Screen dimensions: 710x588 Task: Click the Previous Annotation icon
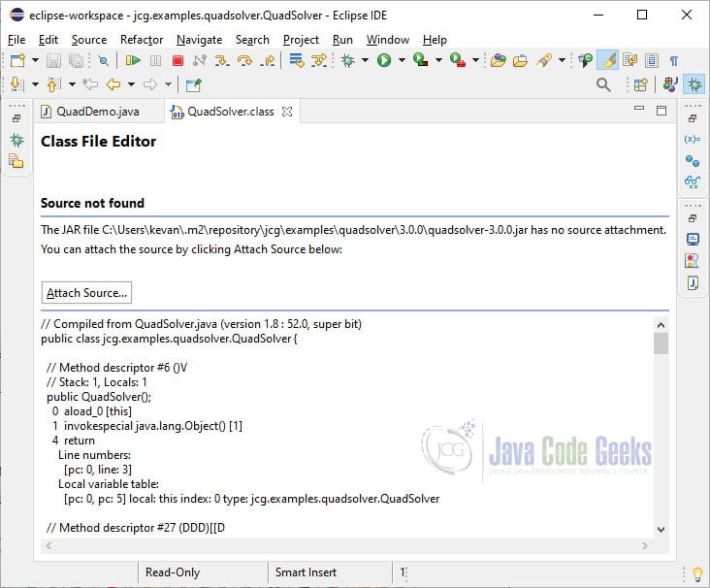pyautogui.click(x=53, y=84)
